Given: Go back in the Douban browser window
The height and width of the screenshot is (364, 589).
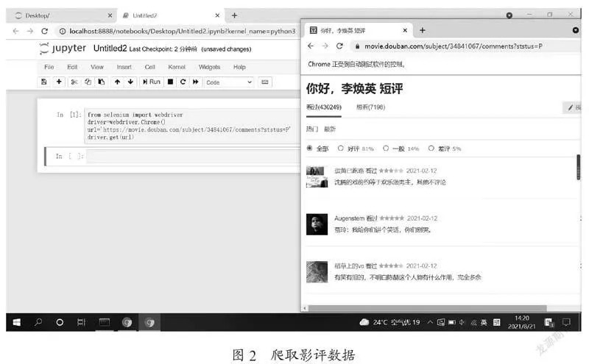Looking at the screenshot, I should 311,46.
